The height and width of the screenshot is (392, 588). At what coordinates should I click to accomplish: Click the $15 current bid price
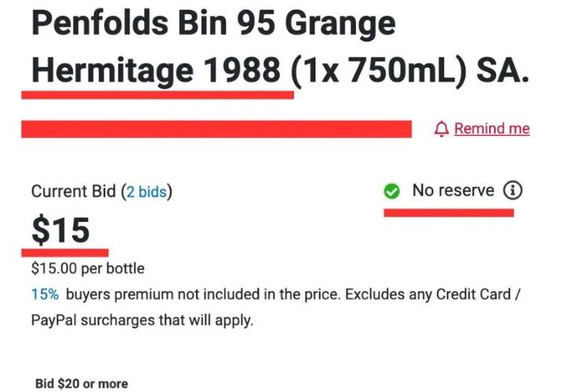[x=61, y=230]
